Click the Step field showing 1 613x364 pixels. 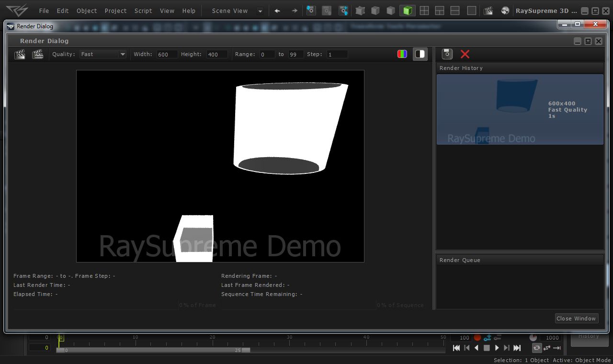pyautogui.click(x=337, y=54)
